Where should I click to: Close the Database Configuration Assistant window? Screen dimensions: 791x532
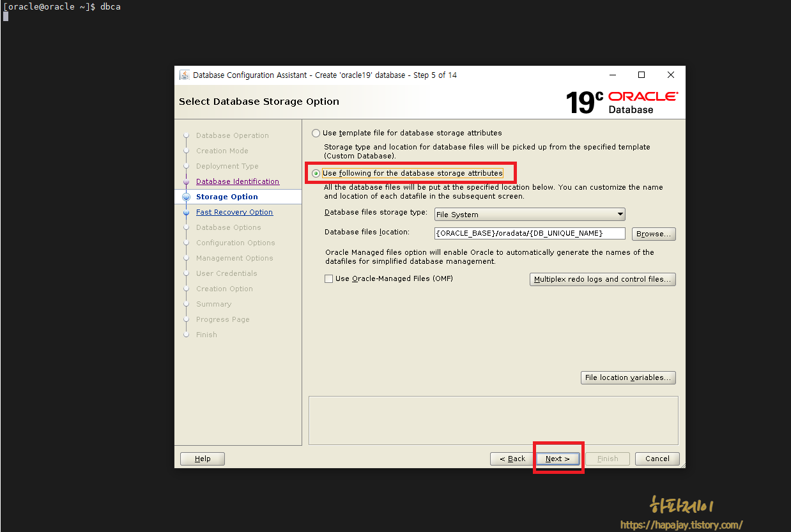671,75
